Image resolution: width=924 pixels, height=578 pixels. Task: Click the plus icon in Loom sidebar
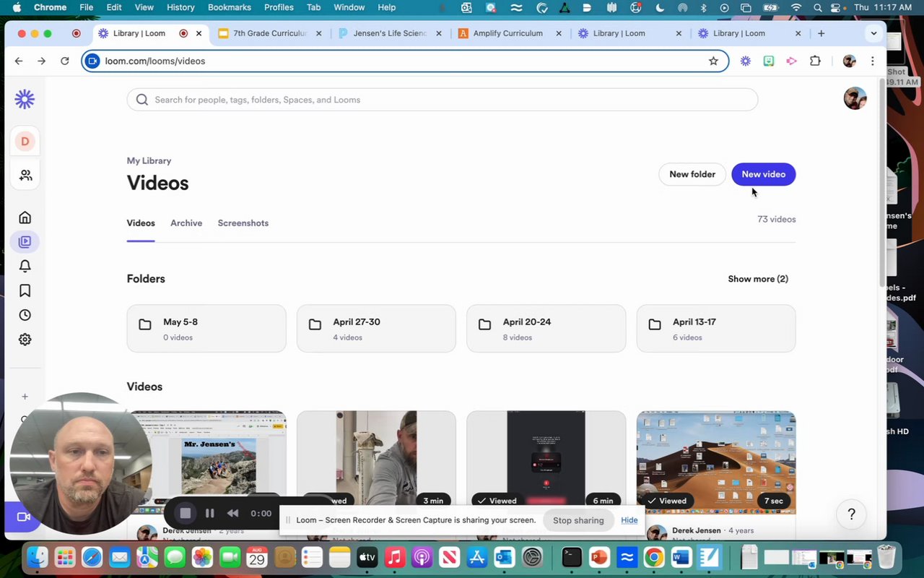(x=25, y=397)
